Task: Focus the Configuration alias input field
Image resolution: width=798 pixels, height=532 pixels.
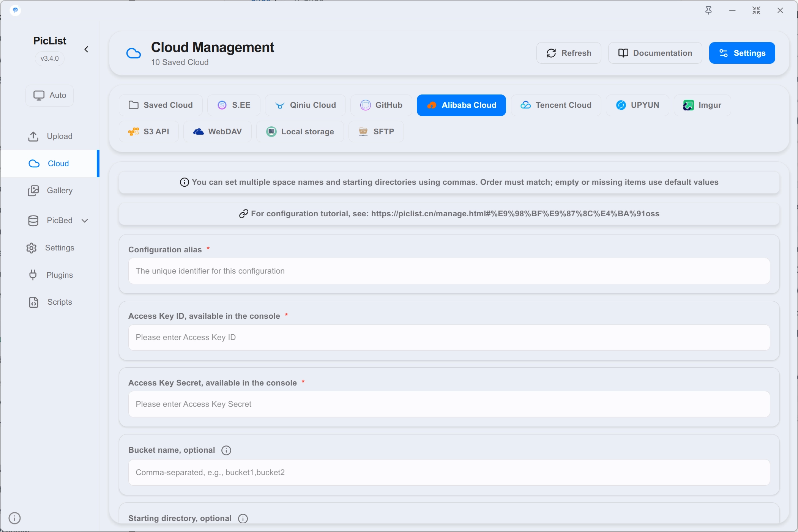Action: [x=449, y=271]
